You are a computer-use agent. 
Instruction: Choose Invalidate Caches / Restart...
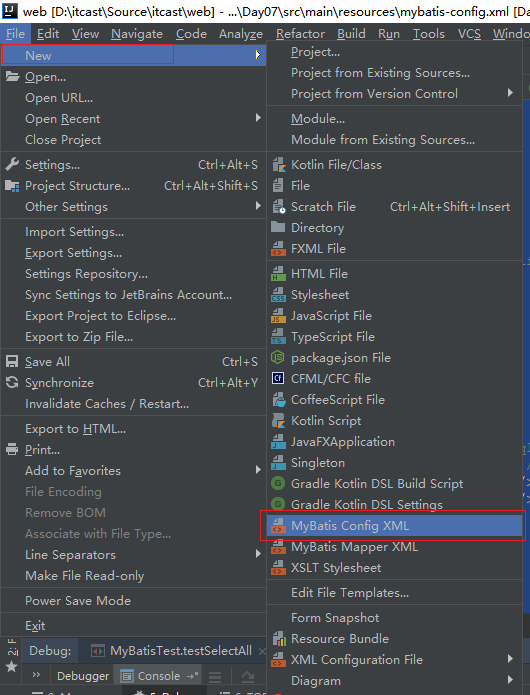(x=107, y=404)
